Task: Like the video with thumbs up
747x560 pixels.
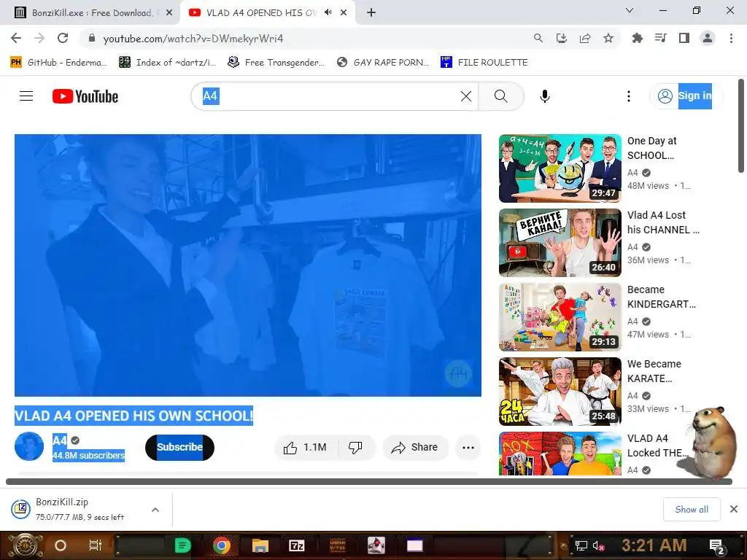Action: pos(306,448)
